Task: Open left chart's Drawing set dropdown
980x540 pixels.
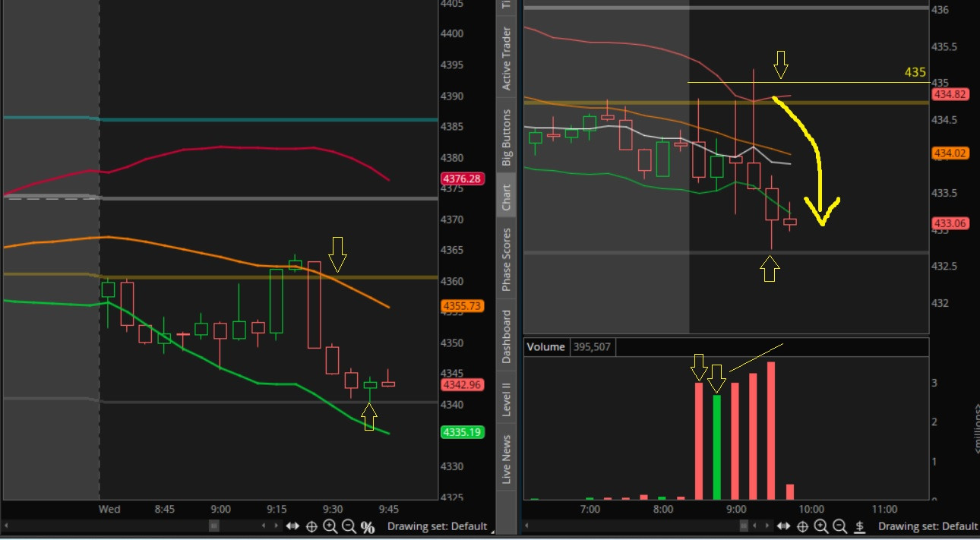Action: pyautogui.click(x=437, y=526)
